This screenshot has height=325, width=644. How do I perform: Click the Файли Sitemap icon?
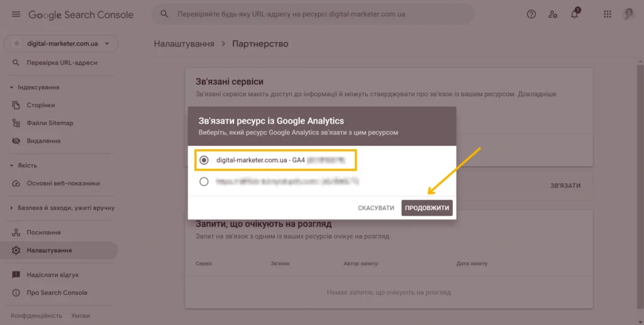click(16, 123)
